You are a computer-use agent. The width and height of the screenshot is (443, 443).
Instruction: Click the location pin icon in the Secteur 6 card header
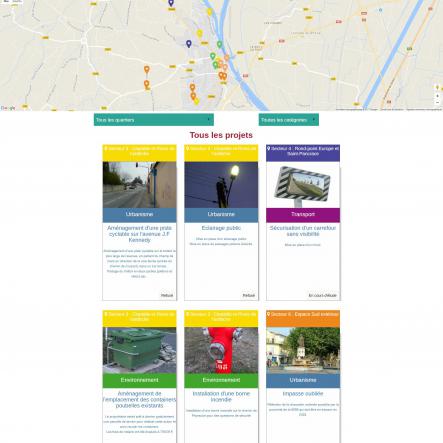coord(268,314)
